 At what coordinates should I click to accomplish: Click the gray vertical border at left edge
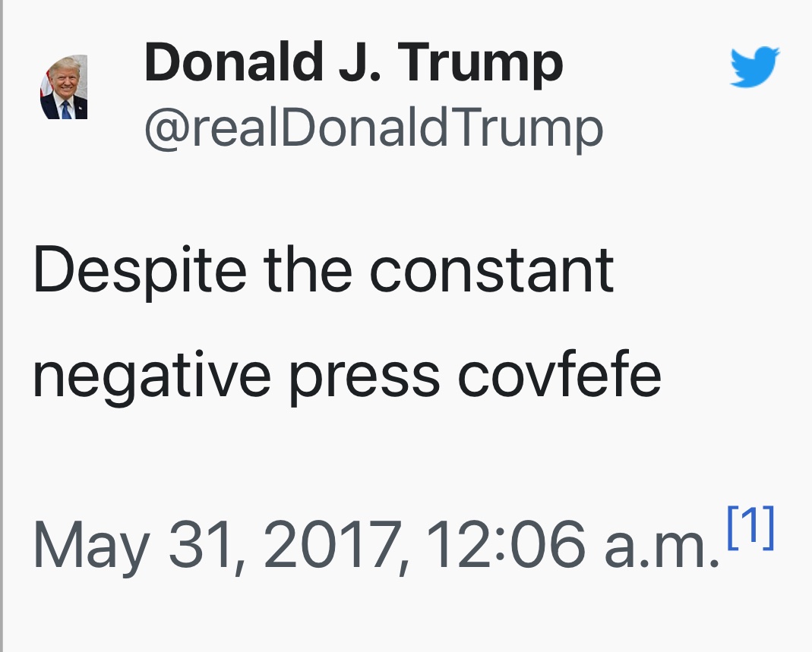[x=2, y=326]
